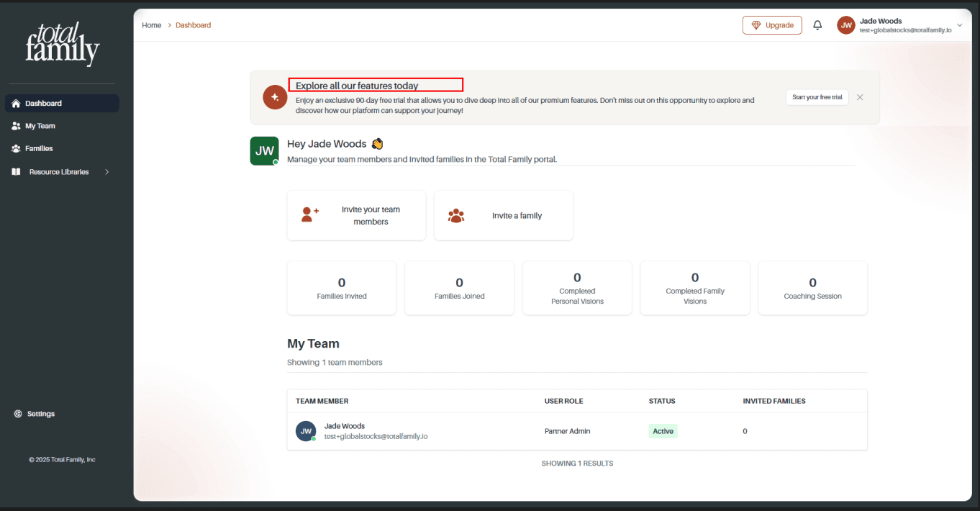980x511 pixels.
Task: Click the JW avatar in the top bar
Action: [x=846, y=25]
